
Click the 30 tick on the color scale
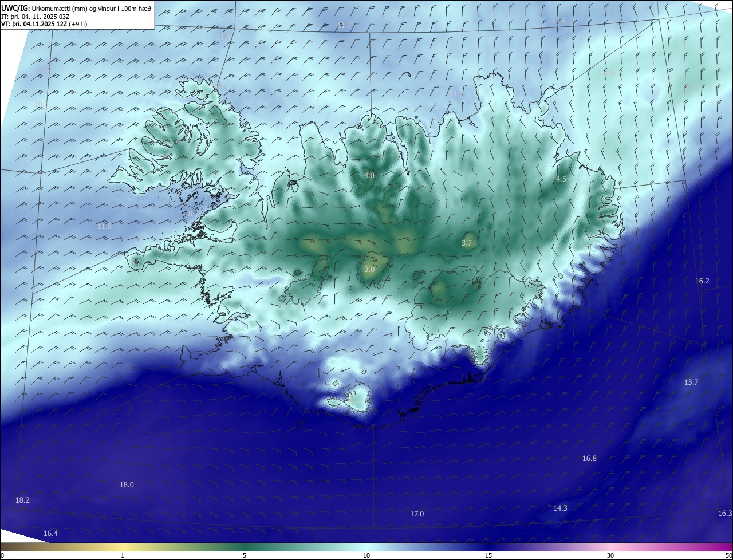pyautogui.click(x=610, y=555)
